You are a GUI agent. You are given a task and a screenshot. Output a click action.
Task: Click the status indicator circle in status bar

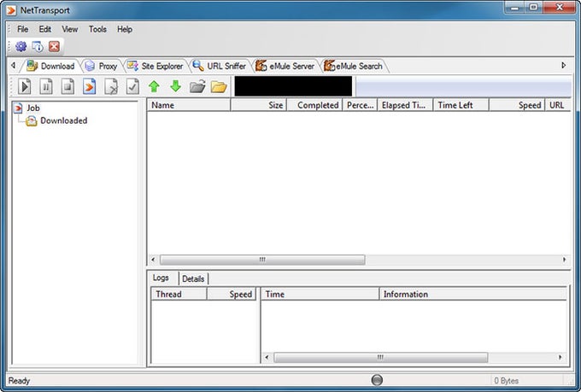pyautogui.click(x=377, y=380)
